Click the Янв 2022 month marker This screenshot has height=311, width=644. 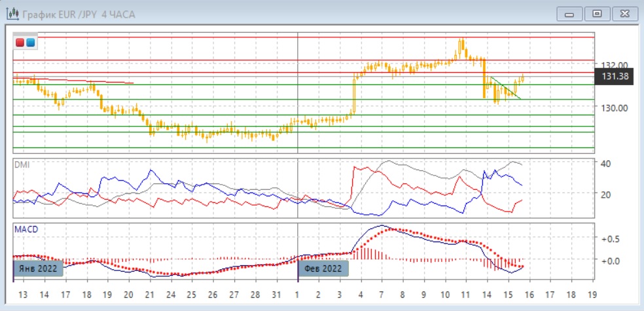(x=38, y=268)
